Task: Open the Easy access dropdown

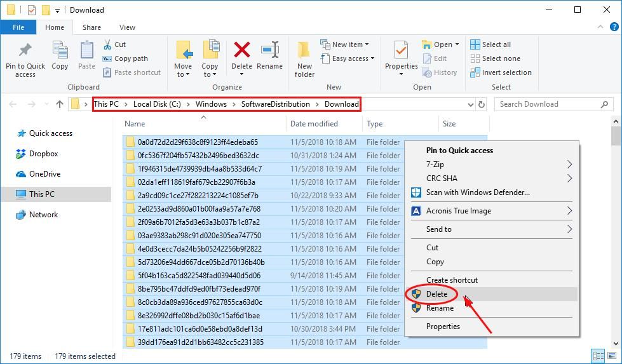Action: point(353,58)
